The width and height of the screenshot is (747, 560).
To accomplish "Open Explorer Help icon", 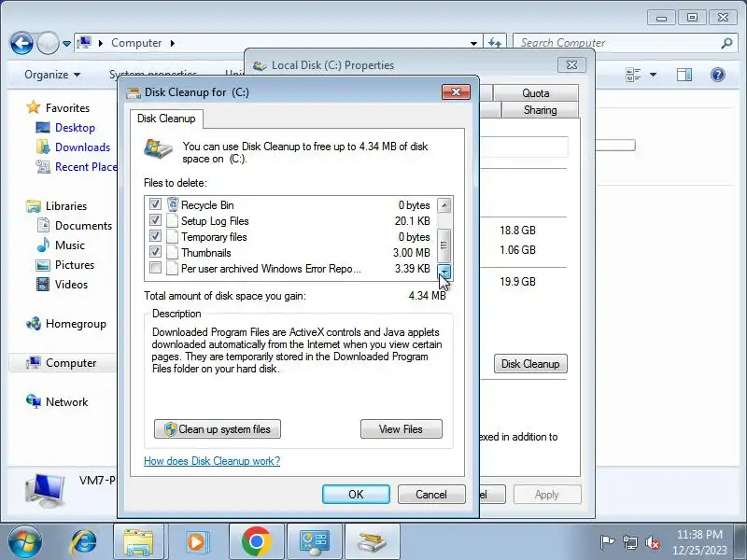I will coord(717,75).
